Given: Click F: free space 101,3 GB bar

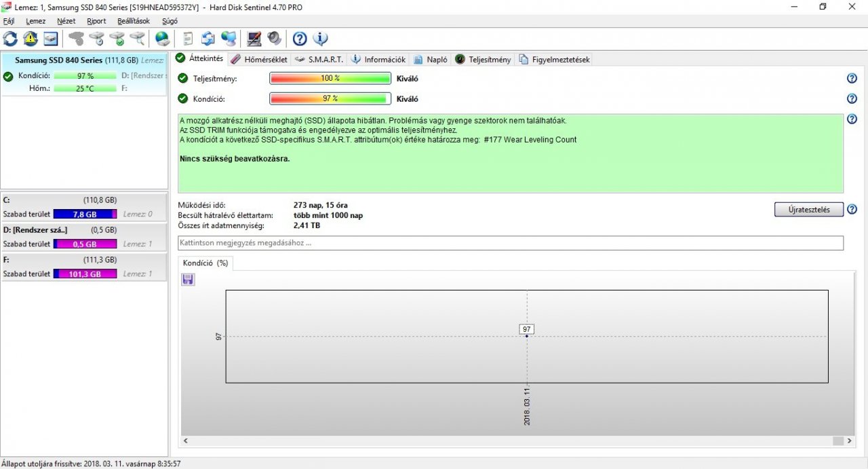Looking at the screenshot, I should (x=85, y=274).
